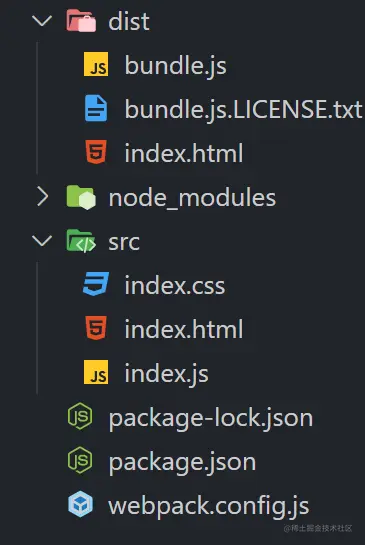This screenshot has width=365, height=545.
Task: Click the JS icon beside index.js
Action: (96, 372)
